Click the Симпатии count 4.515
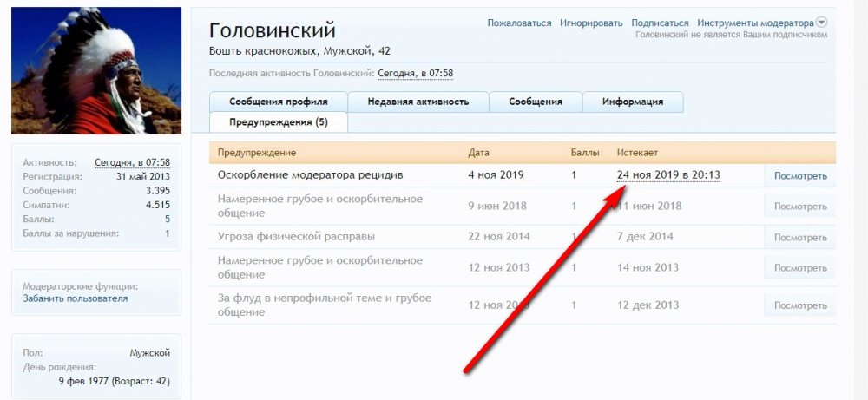The image size is (868, 400). (157, 205)
